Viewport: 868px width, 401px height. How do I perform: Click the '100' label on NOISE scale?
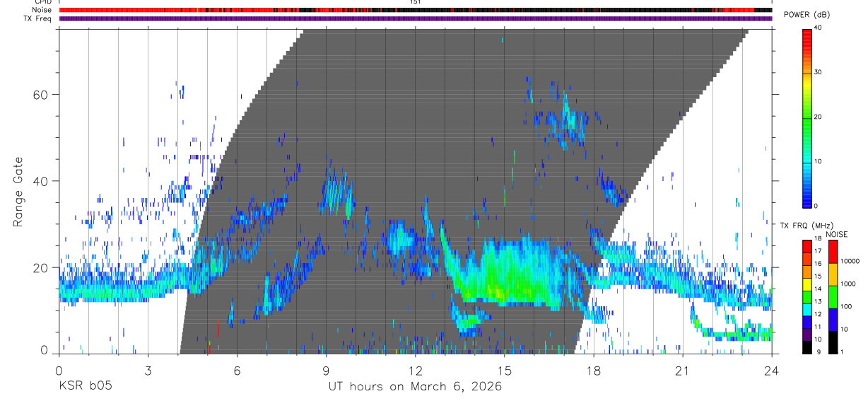[x=846, y=306]
